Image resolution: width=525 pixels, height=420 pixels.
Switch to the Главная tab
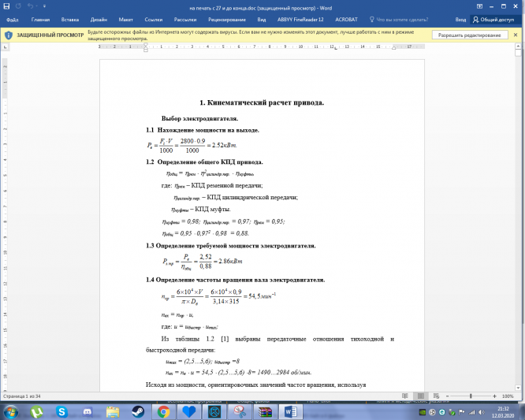tap(40, 20)
